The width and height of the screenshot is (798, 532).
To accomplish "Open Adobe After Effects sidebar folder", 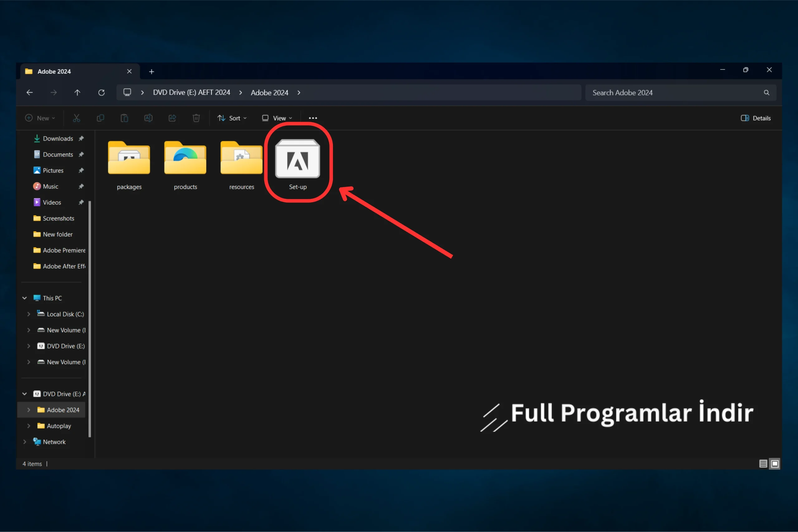I will tap(59, 266).
